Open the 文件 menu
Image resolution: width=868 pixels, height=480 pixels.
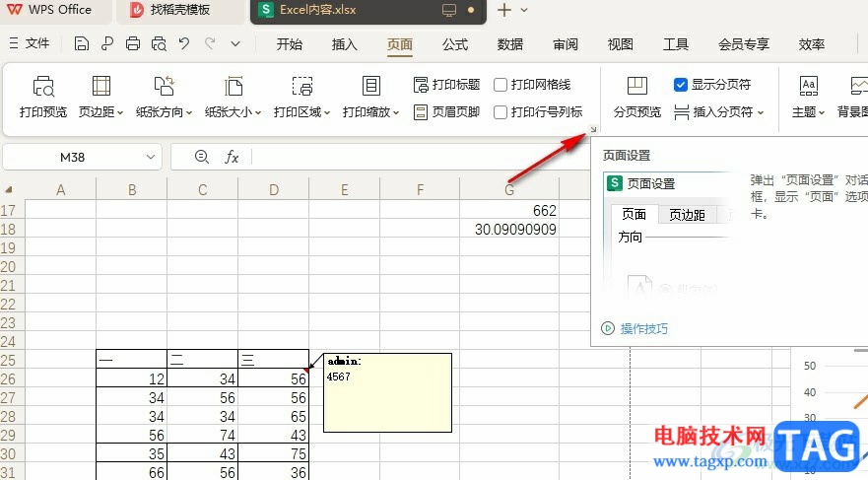30,43
